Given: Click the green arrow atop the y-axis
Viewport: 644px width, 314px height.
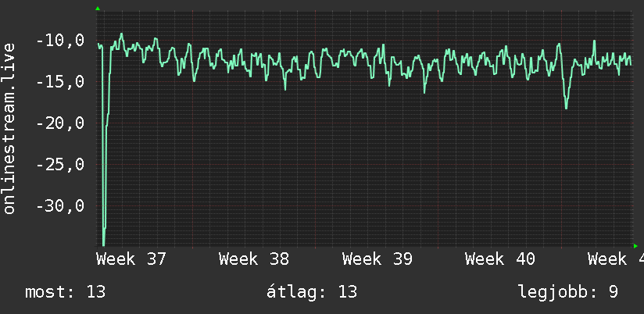Looking at the screenshot, I should point(98,9).
